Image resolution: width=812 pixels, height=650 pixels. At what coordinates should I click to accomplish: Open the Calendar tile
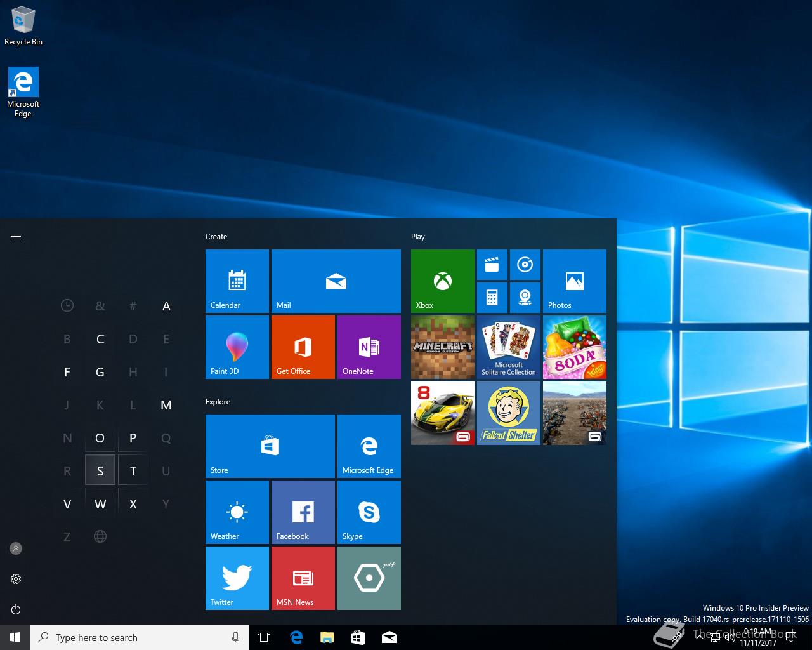237,281
